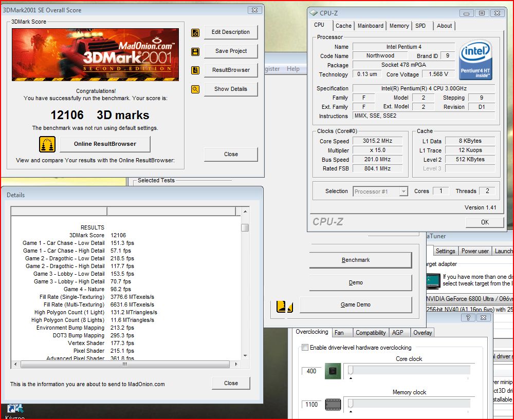
Task: Click the yellow Game Demo icon
Action: 284,307
